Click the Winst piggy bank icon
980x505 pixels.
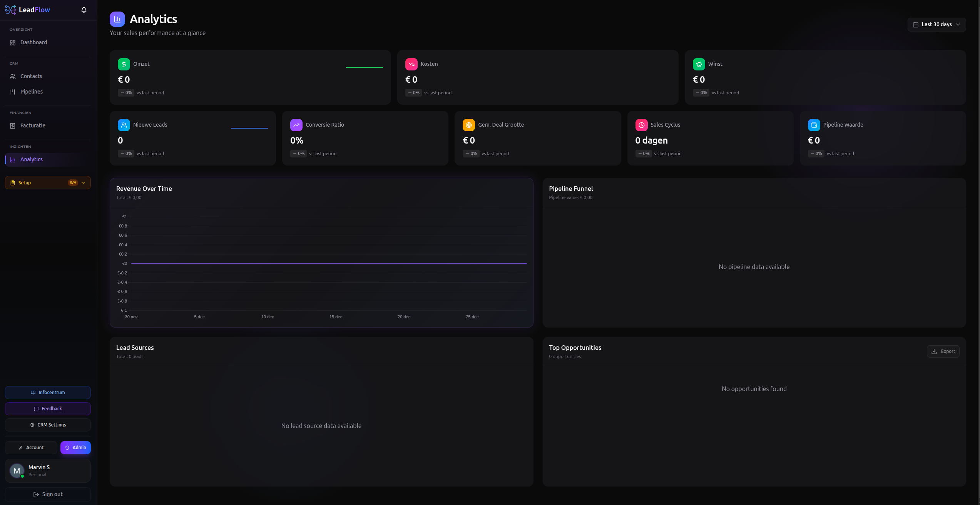[x=699, y=64]
